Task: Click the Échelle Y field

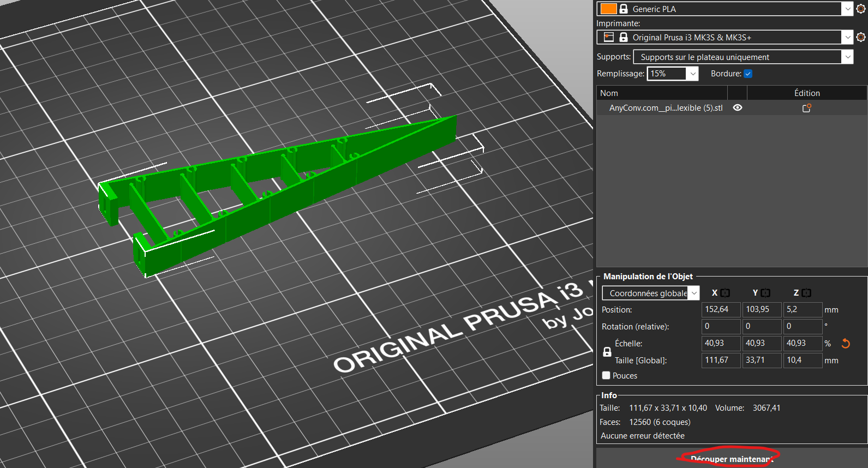Action: pos(762,343)
